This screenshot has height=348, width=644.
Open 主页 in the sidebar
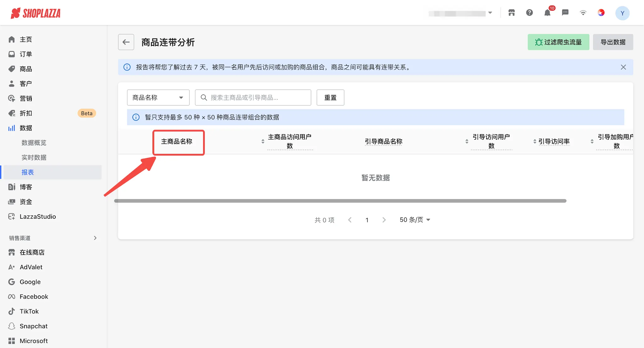tap(26, 39)
